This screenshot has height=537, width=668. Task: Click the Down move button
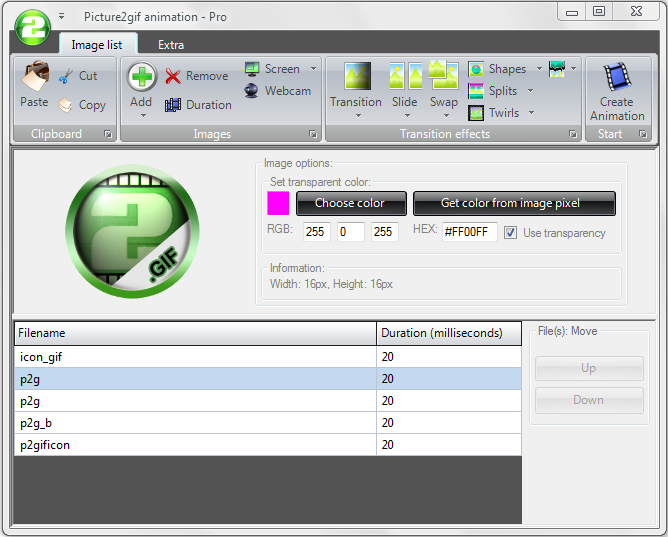[x=589, y=400]
